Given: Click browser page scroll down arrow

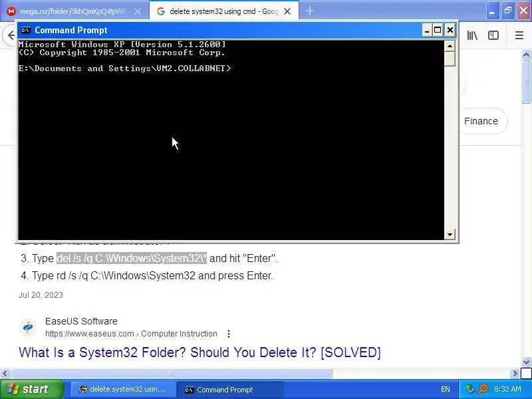Looking at the screenshot, I should tap(526, 362).
